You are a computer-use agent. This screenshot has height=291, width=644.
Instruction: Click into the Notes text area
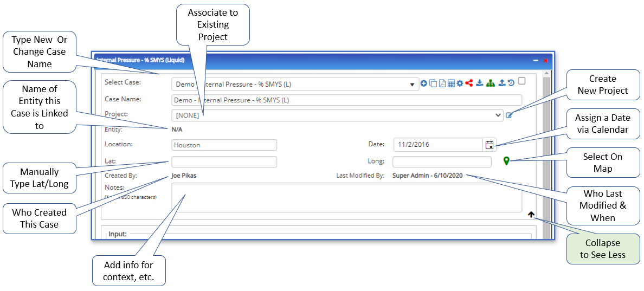coord(346,197)
